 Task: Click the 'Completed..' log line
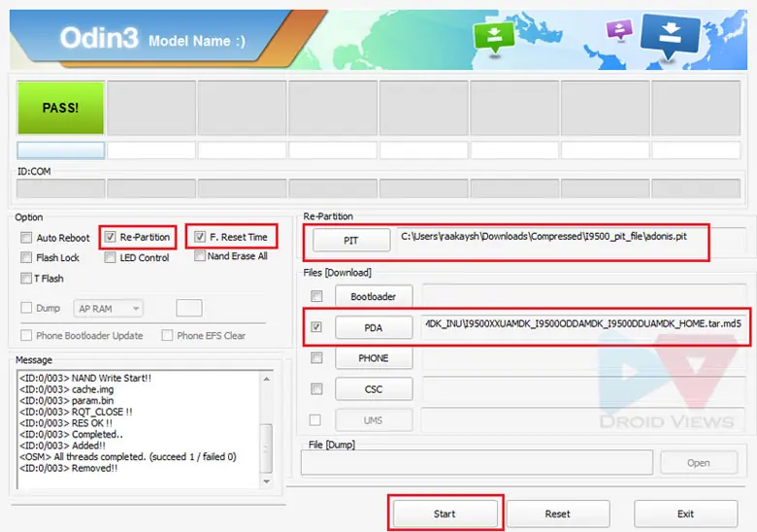pos(72,434)
